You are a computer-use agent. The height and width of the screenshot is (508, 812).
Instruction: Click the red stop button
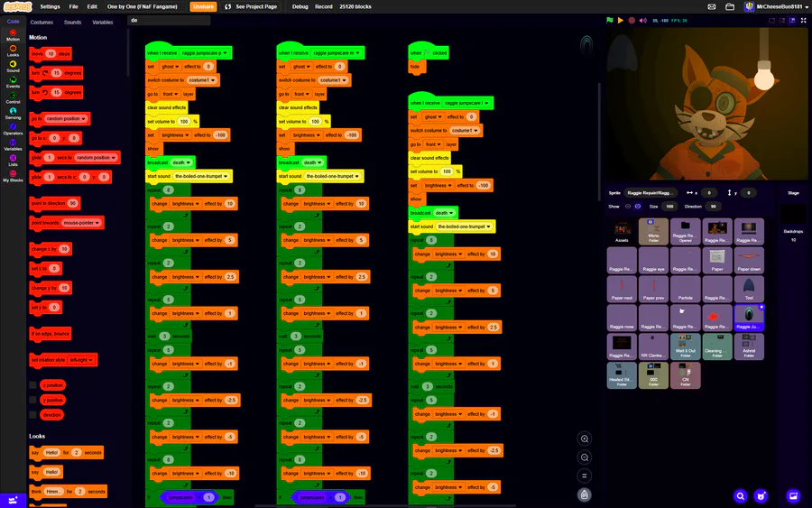(632, 20)
